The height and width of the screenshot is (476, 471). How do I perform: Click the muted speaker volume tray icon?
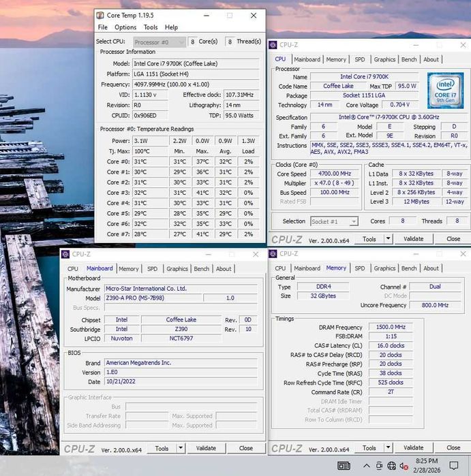point(404,466)
